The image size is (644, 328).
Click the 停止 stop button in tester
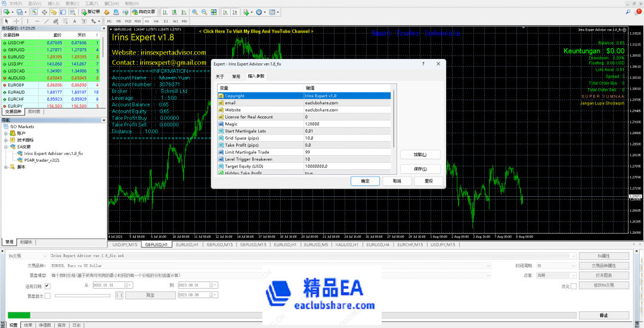pyautogui.click(x=604, y=315)
